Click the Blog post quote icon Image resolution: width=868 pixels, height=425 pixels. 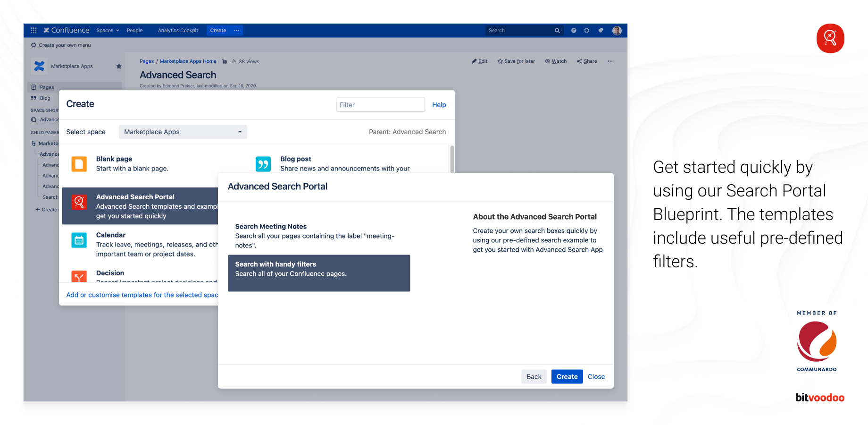point(263,164)
